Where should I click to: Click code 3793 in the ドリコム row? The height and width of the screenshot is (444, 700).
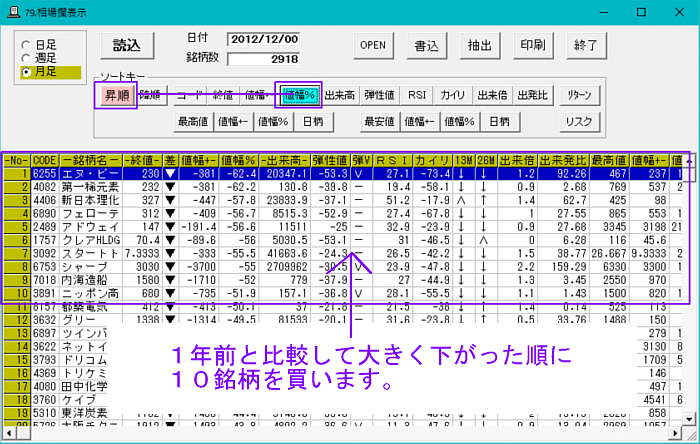click(x=45, y=360)
